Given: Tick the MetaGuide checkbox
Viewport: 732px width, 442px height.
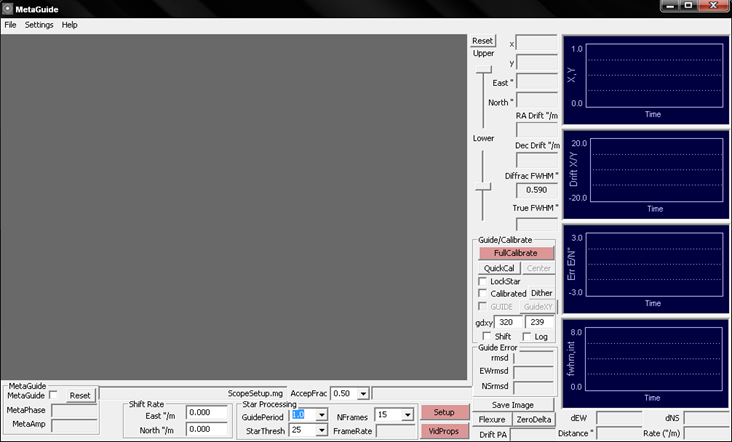Looking at the screenshot, I should 54,395.
